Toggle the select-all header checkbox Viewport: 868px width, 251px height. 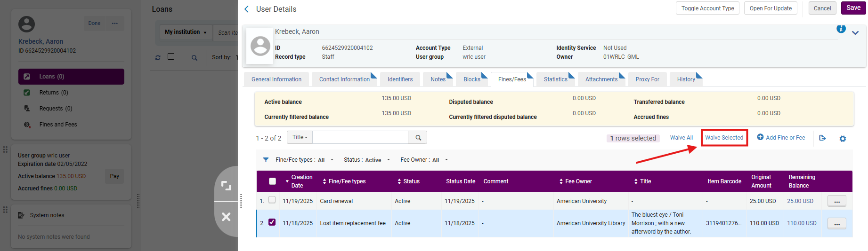tap(272, 181)
